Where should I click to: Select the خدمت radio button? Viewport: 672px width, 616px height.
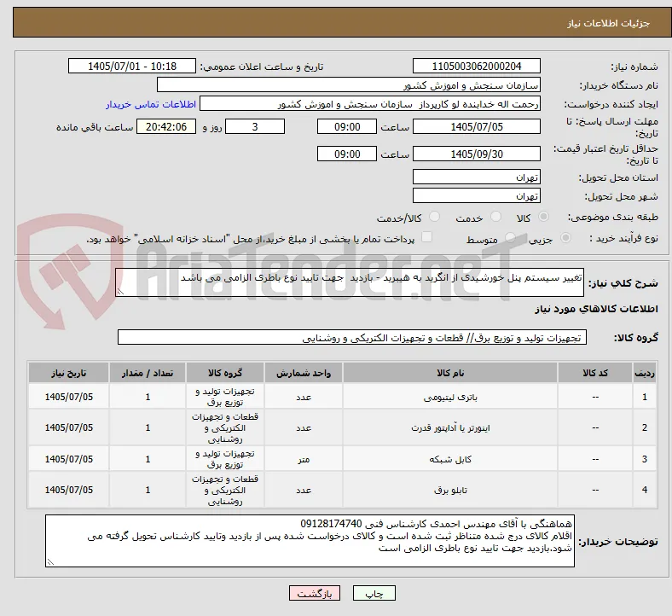[x=495, y=217]
